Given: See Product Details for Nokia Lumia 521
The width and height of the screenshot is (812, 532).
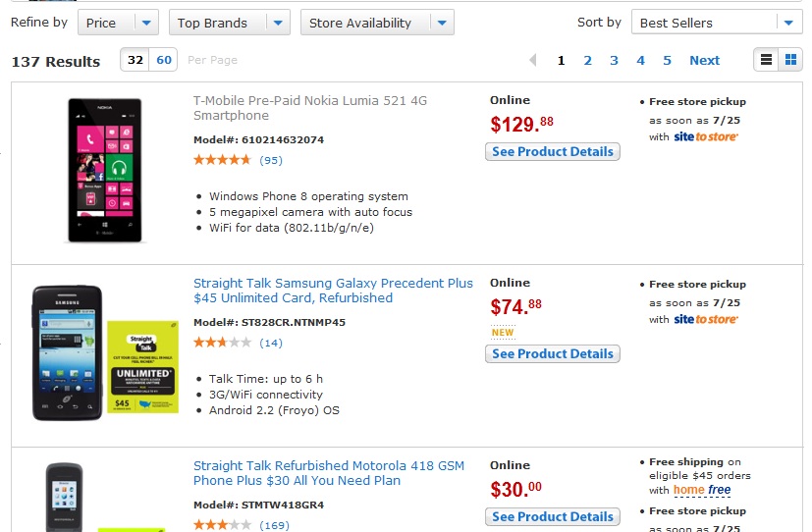Looking at the screenshot, I should pyautogui.click(x=552, y=152).
